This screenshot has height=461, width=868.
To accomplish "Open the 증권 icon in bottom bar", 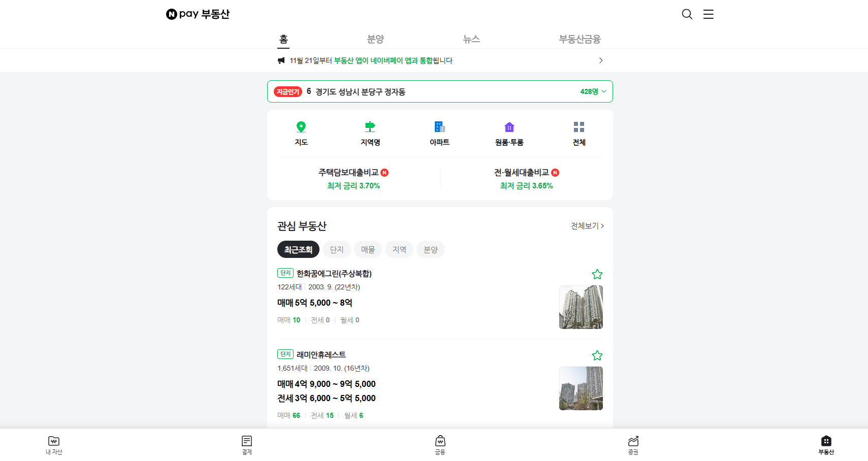I will 633,444.
